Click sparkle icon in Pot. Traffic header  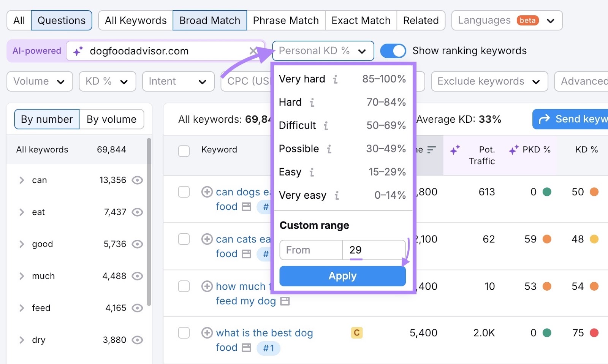click(x=455, y=150)
